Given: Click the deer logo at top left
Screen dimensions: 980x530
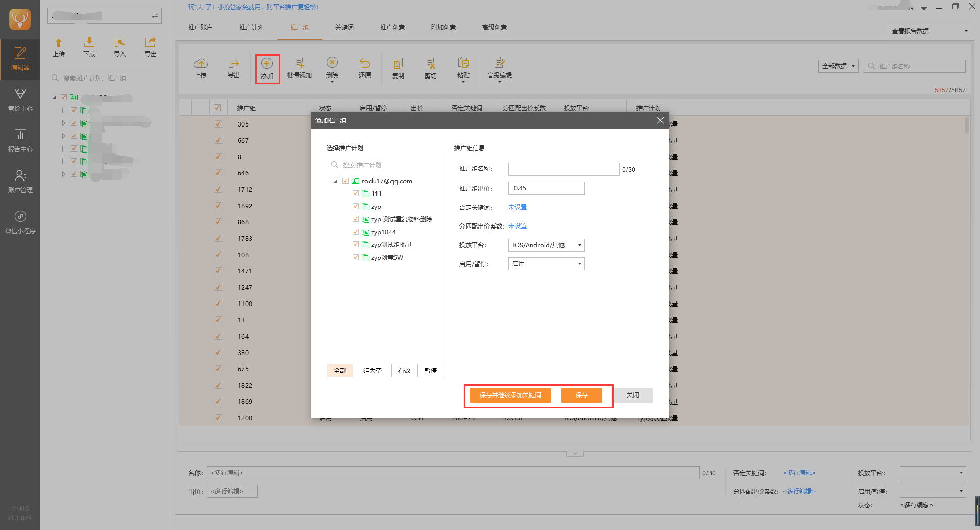Looking at the screenshot, I should pyautogui.click(x=20, y=19).
